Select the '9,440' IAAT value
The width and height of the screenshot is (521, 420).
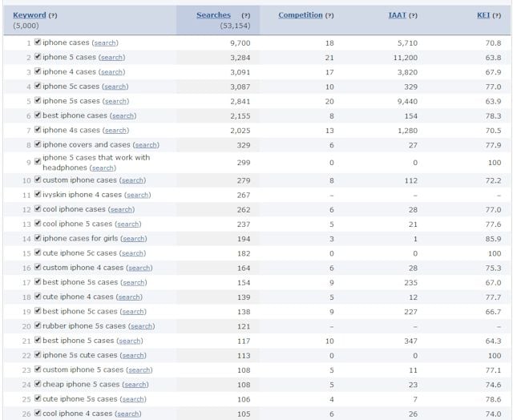[407, 102]
